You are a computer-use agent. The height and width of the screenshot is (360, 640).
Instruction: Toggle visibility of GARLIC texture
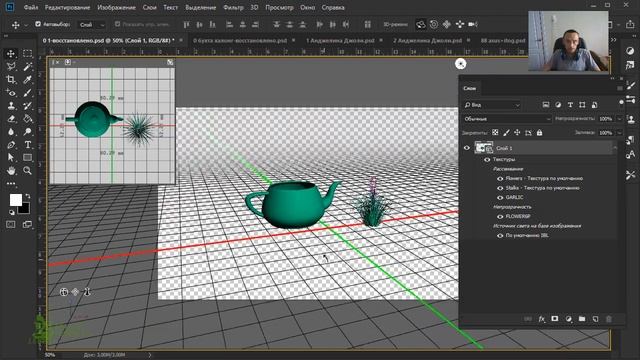pyautogui.click(x=500, y=198)
